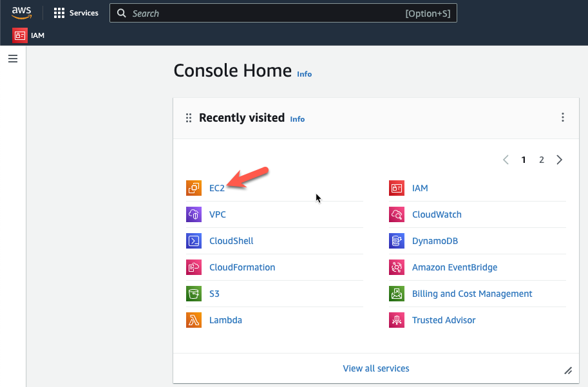
Task: Click the View all services link
Action: (375, 368)
